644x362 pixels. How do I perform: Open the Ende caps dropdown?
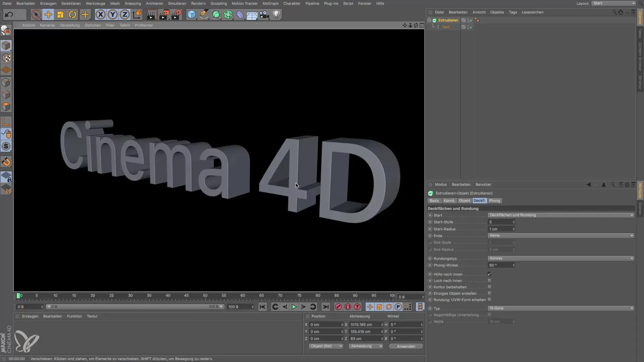coord(561,236)
